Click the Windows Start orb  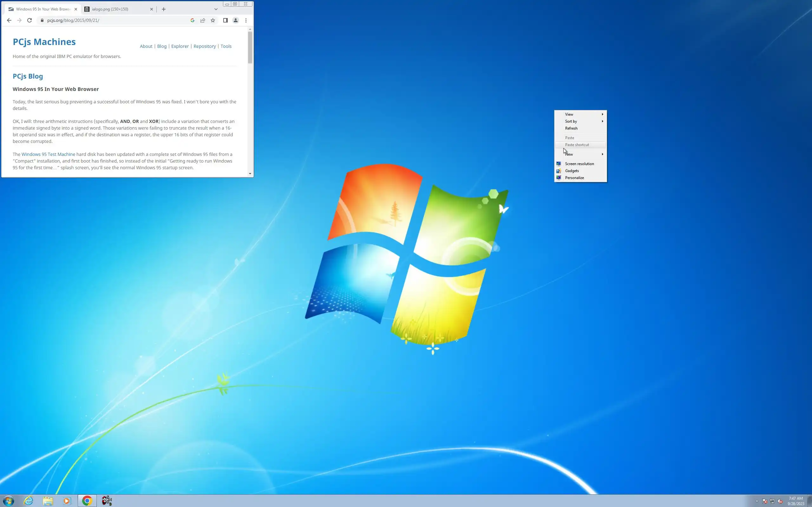[8, 501]
